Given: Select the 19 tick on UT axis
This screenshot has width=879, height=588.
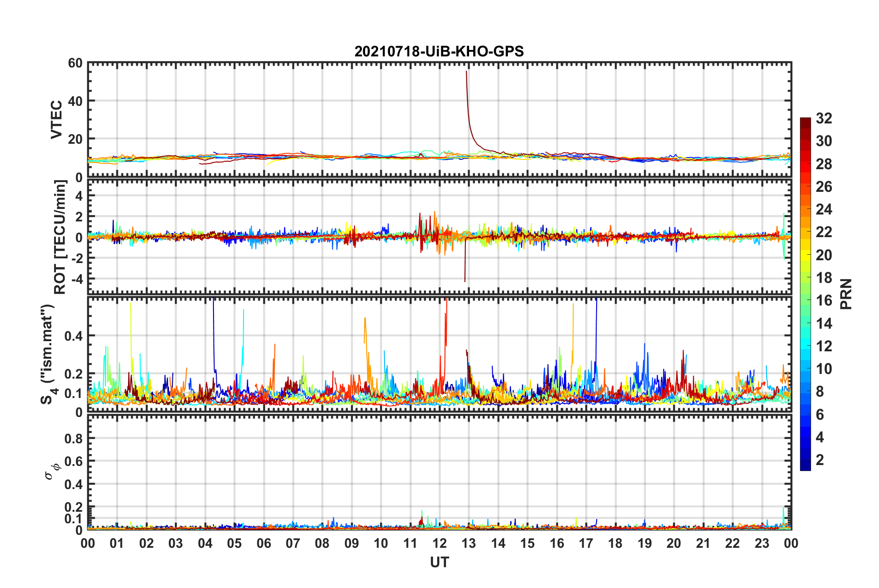Looking at the screenshot, I should point(645,543).
